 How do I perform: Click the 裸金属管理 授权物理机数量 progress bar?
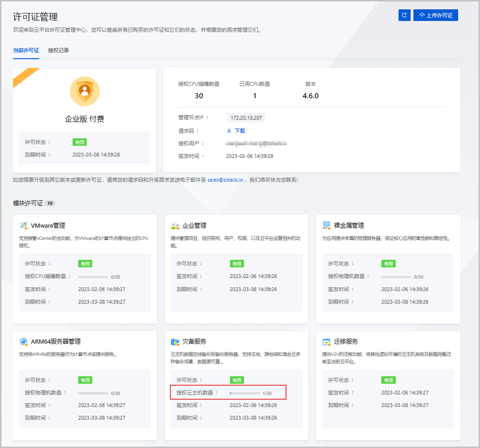point(396,277)
